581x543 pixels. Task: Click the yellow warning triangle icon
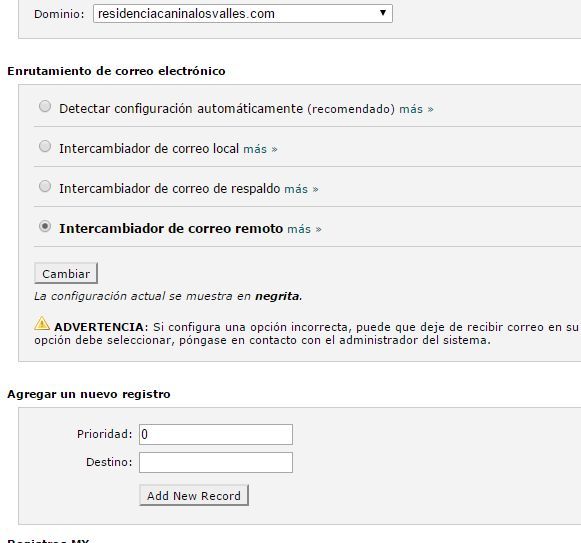pos(42,324)
